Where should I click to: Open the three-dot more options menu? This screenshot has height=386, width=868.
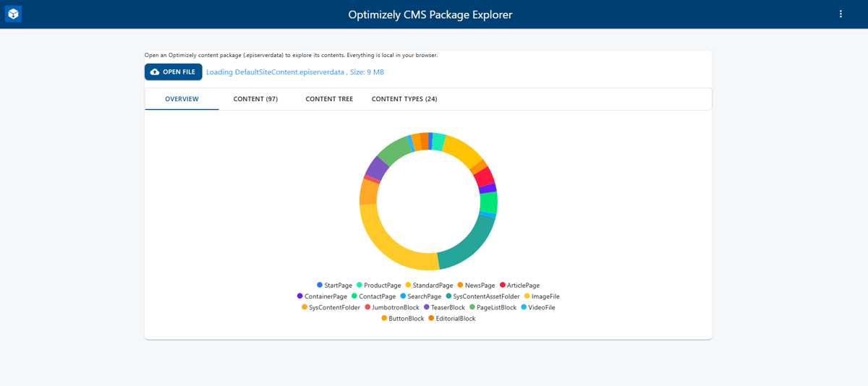point(841,14)
